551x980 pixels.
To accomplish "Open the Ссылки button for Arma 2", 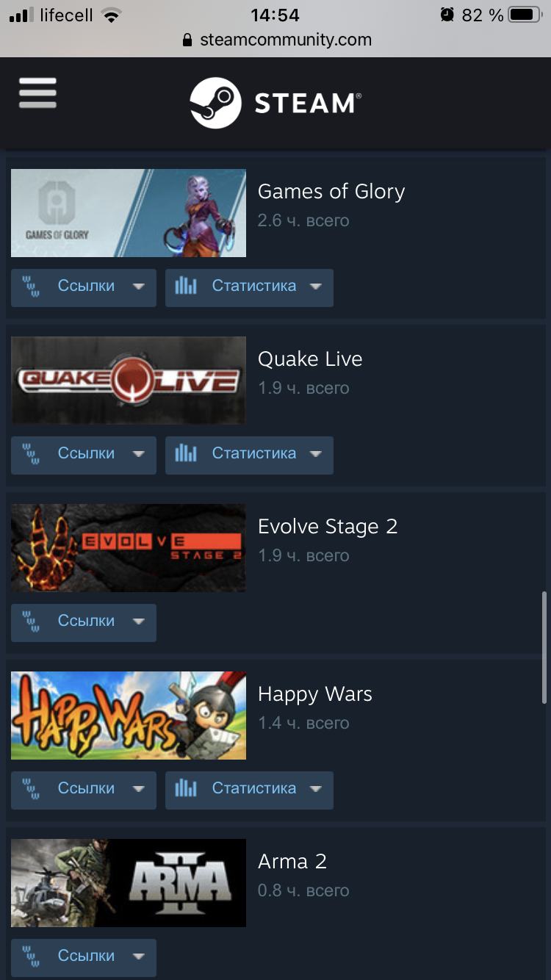I will [84, 957].
